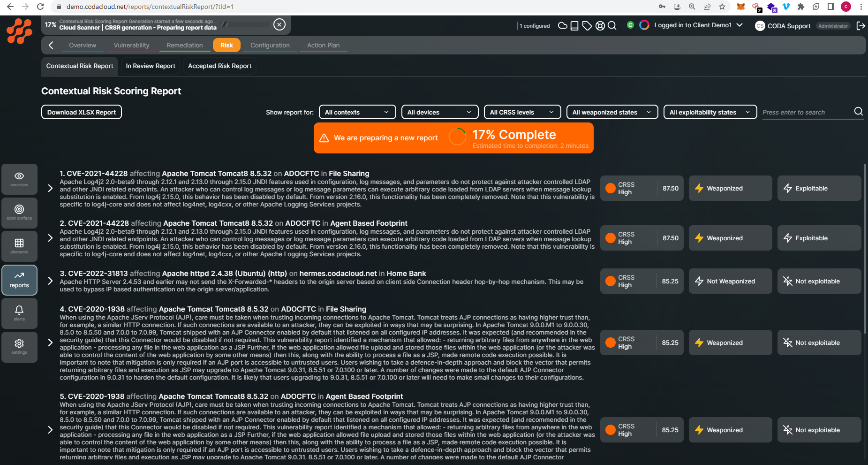This screenshot has height=465, width=868.
Task: Click Not exploitable badge on row 4
Action: click(x=819, y=343)
